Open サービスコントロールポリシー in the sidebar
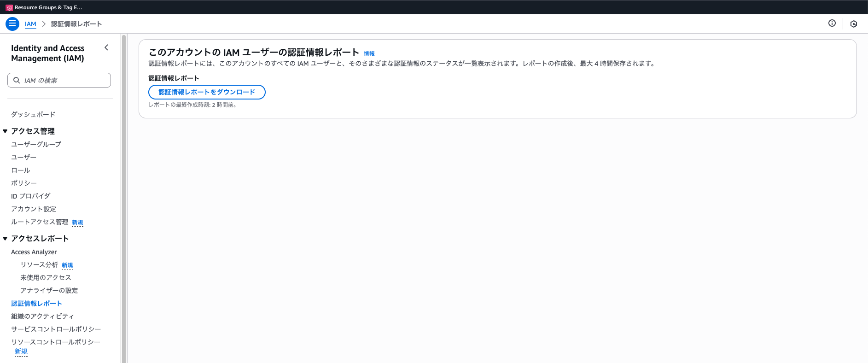Image resolution: width=868 pixels, height=363 pixels. pos(56,329)
